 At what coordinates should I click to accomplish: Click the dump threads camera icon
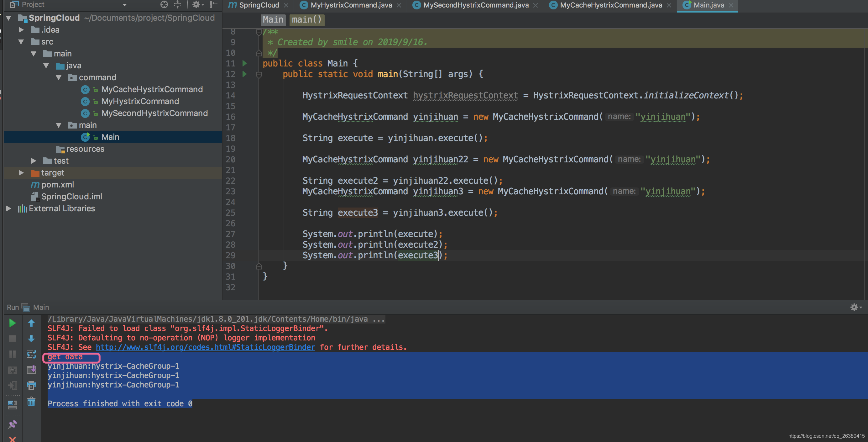(x=12, y=370)
